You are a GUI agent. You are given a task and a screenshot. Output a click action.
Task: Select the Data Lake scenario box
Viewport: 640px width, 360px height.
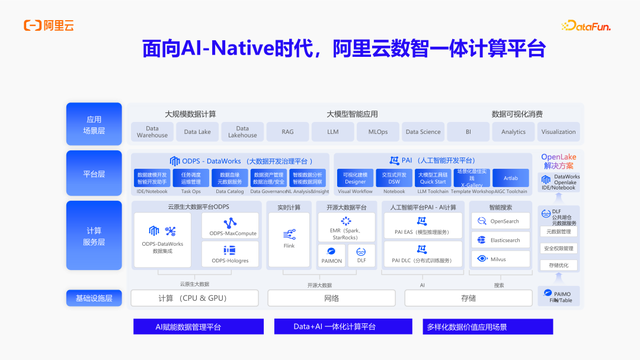(197, 132)
